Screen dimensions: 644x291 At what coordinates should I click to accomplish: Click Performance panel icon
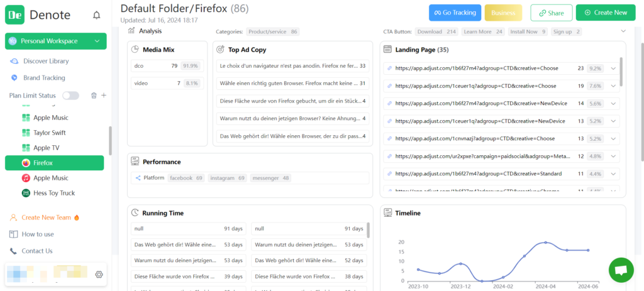pos(135,162)
